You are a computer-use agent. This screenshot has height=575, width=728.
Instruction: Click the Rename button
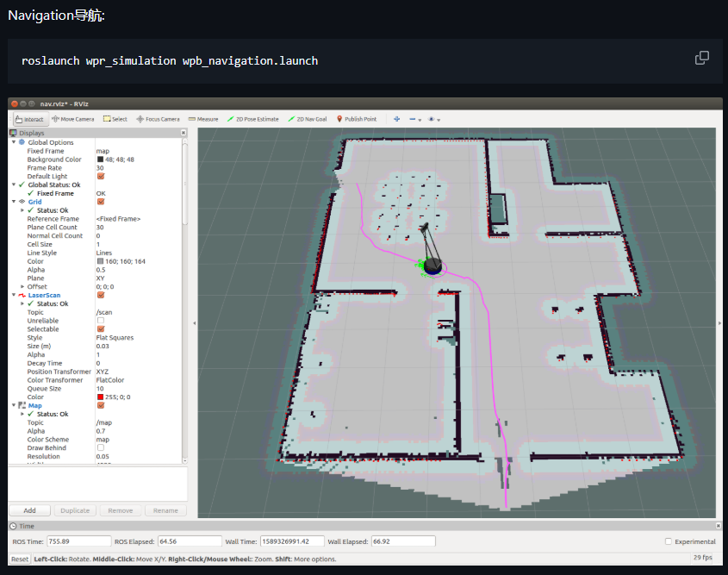coord(165,510)
